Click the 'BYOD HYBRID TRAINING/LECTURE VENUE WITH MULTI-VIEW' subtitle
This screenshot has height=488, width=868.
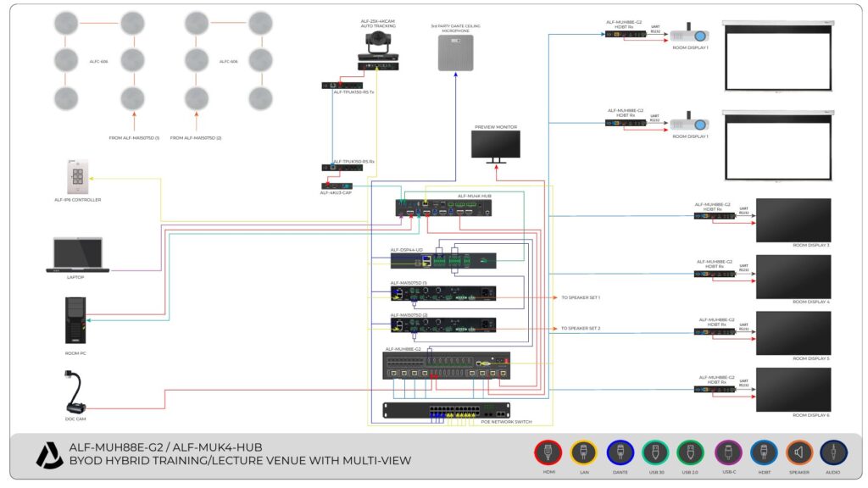click(240, 461)
